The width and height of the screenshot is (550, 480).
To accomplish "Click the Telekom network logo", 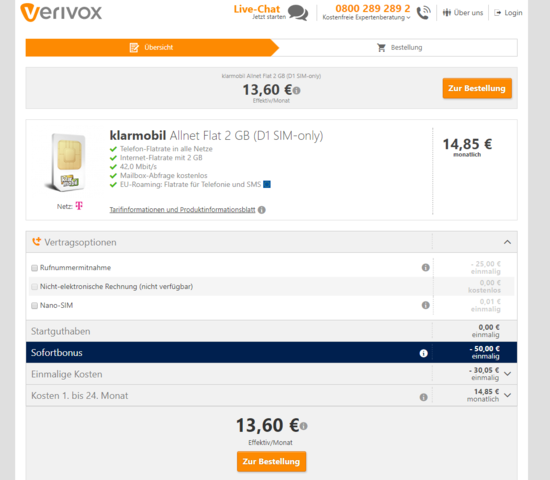I will click(79, 206).
